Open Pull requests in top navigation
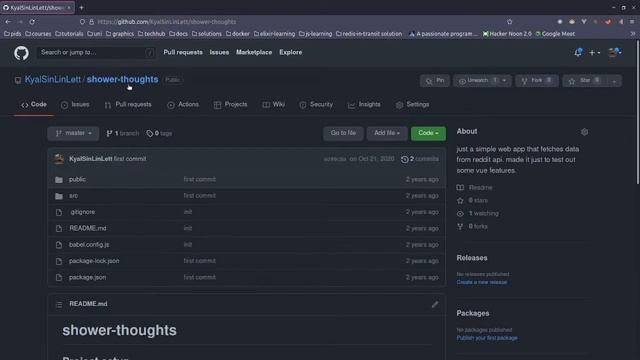Viewport: 640px width, 360px height. click(183, 52)
